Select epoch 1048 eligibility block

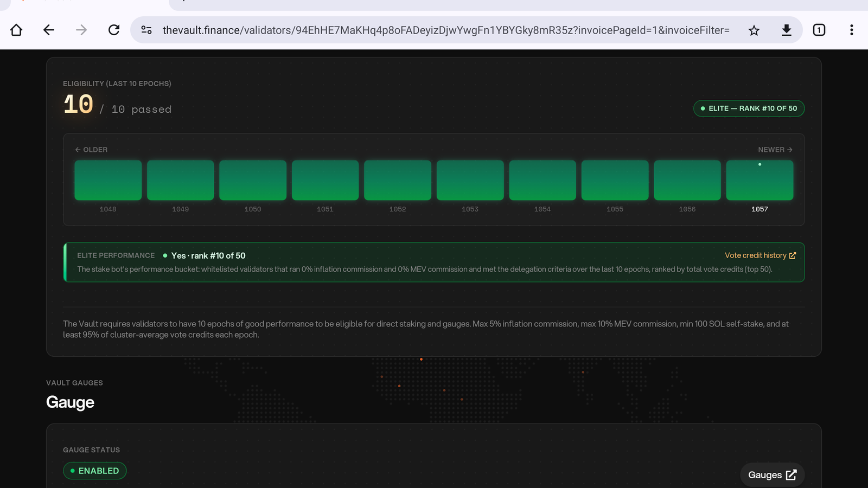click(108, 180)
